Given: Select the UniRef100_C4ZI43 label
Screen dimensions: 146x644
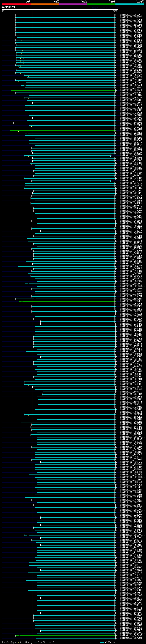Looking at the screenshot, I should coord(131,221).
